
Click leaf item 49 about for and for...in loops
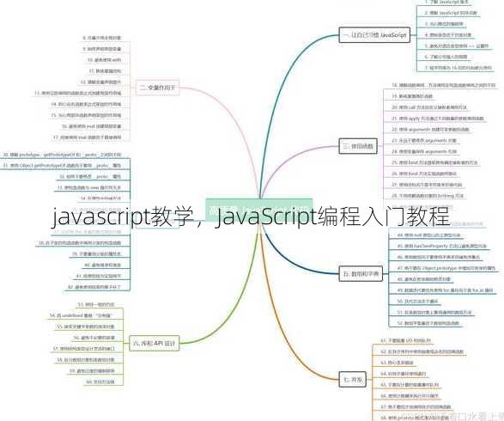[x=445, y=290]
